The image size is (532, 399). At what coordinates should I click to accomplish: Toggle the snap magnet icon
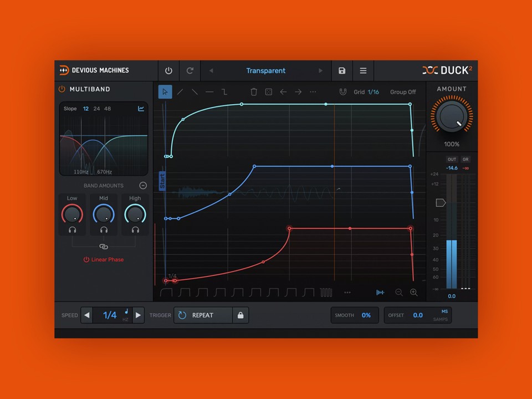[342, 92]
